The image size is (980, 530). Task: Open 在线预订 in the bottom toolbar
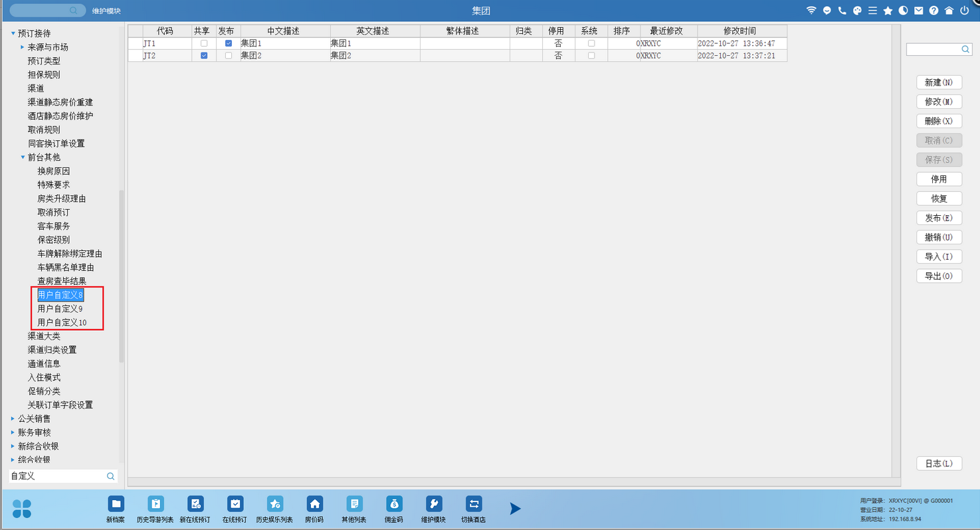coord(235,509)
